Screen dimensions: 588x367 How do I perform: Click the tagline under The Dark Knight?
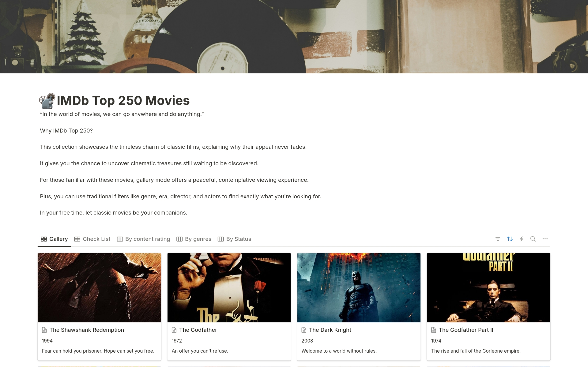click(339, 351)
